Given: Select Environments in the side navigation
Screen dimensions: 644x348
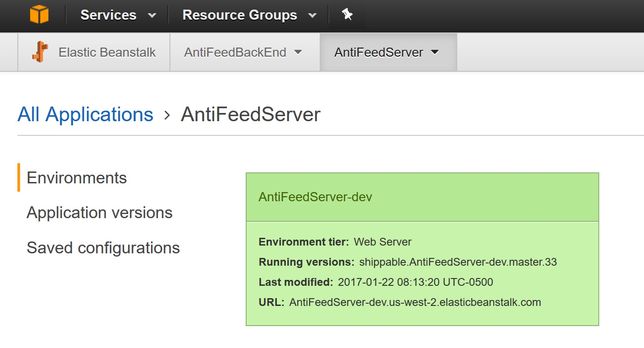Looking at the screenshot, I should (77, 177).
